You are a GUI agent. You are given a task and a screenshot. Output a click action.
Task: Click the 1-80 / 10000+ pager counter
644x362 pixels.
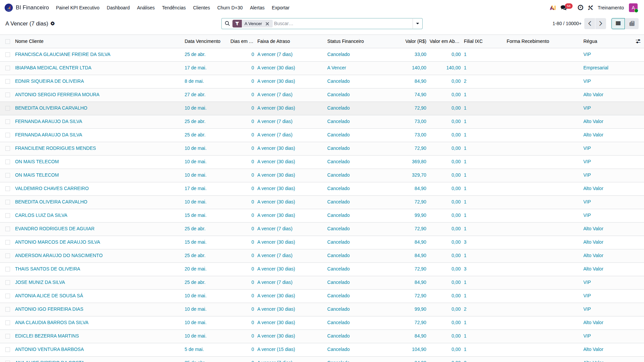[x=567, y=23]
